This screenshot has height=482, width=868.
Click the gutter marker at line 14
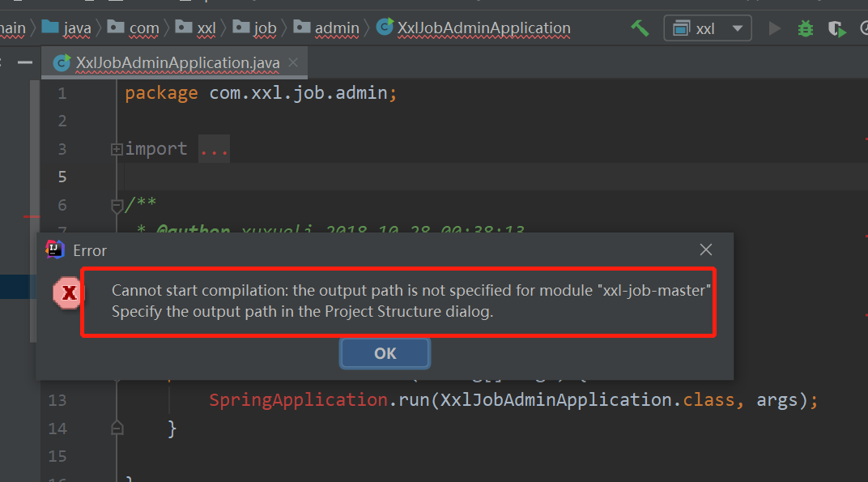pos(117,428)
